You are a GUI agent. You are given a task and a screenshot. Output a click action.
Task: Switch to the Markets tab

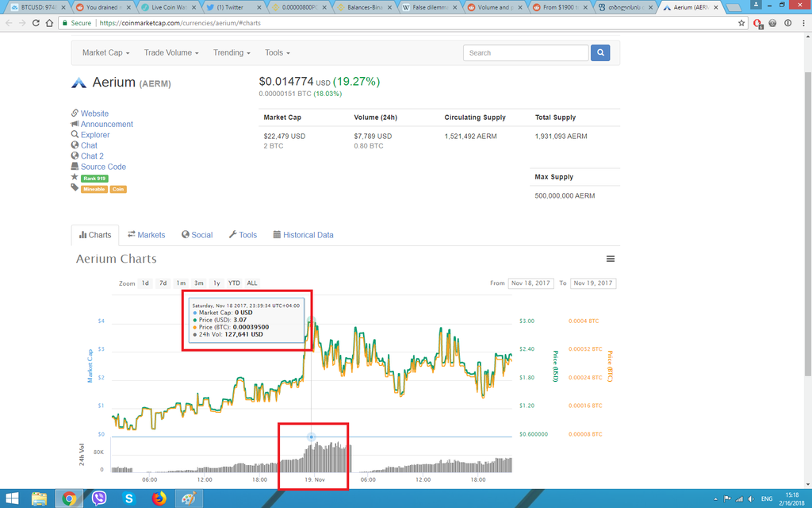pyautogui.click(x=147, y=235)
